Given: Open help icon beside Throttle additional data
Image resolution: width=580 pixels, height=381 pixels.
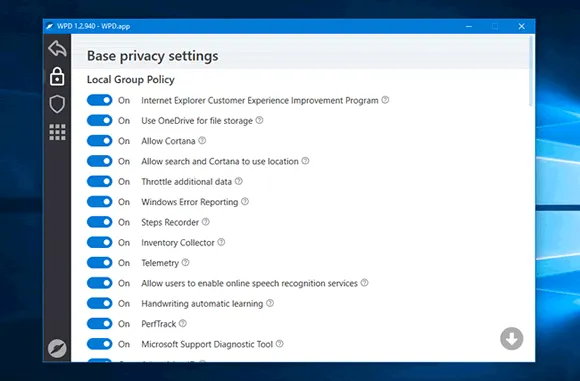Looking at the screenshot, I should pyautogui.click(x=239, y=181).
